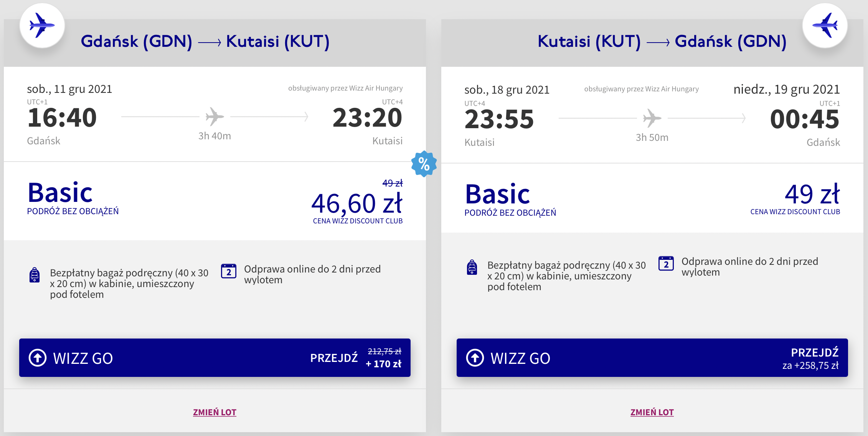The width and height of the screenshot is (868, 436).
Task: Click the 49 zł return fare price
Action: click(812, 194)
